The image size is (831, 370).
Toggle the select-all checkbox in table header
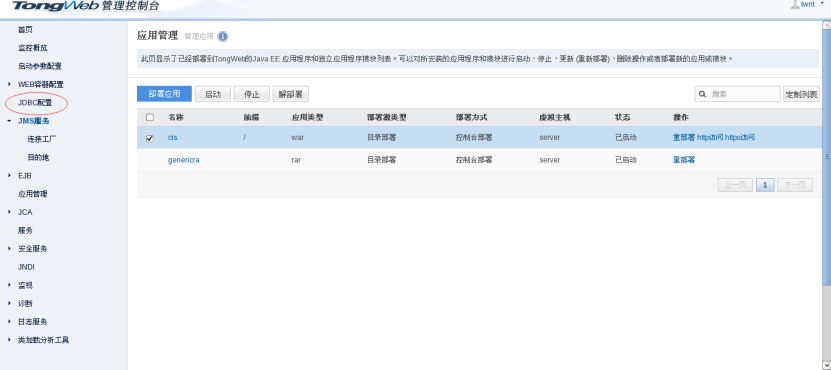[x=149, y=117]
